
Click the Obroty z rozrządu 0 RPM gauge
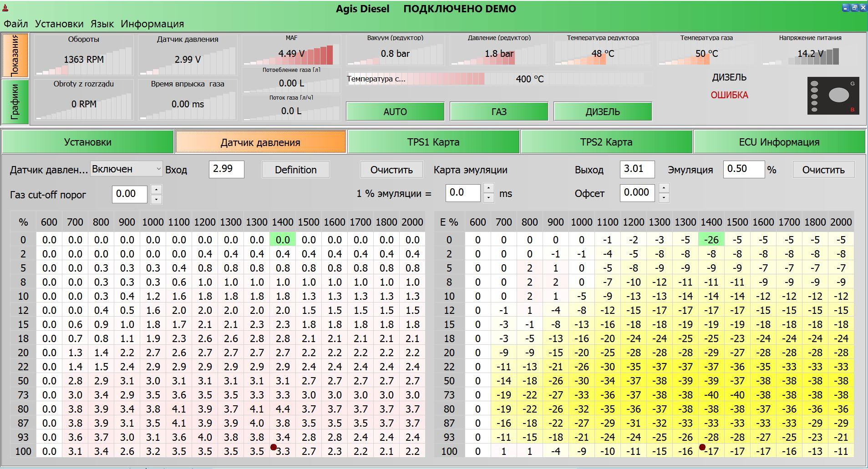84,100
